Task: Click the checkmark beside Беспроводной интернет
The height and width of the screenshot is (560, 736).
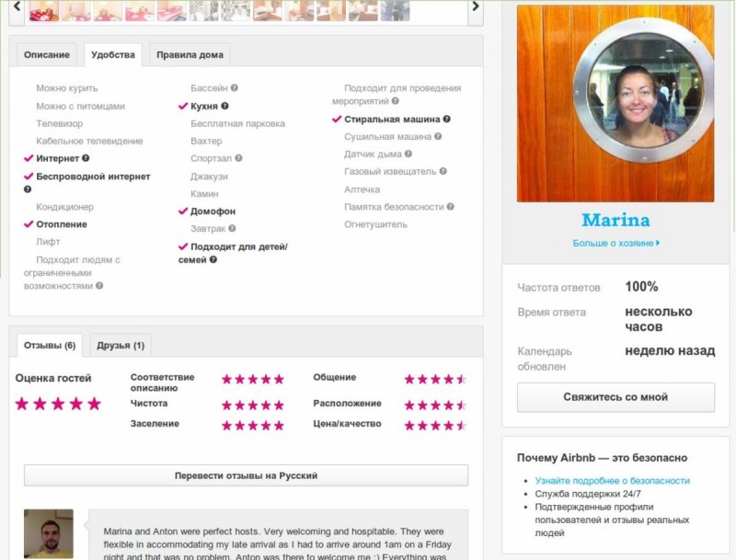Action: pos(29,176)
